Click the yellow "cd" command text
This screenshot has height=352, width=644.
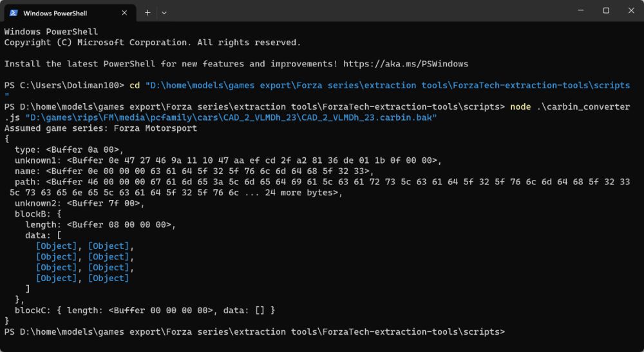point(135,85)
